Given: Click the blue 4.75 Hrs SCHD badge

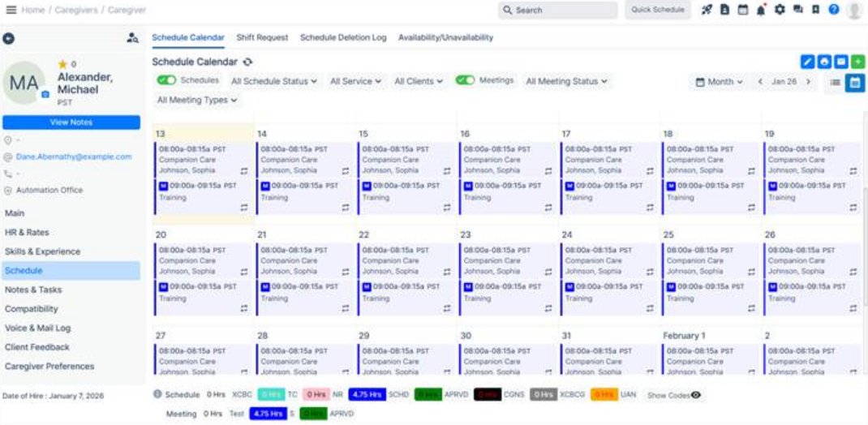Looking at the screenshot, I should coord(367,394).
